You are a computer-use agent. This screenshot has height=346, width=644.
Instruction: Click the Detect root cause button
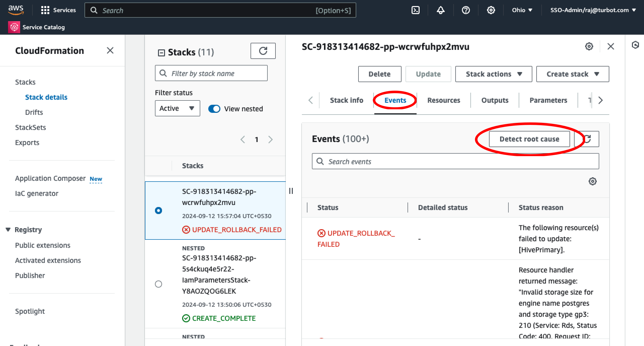pyautogui.click(x=529, y=139)
